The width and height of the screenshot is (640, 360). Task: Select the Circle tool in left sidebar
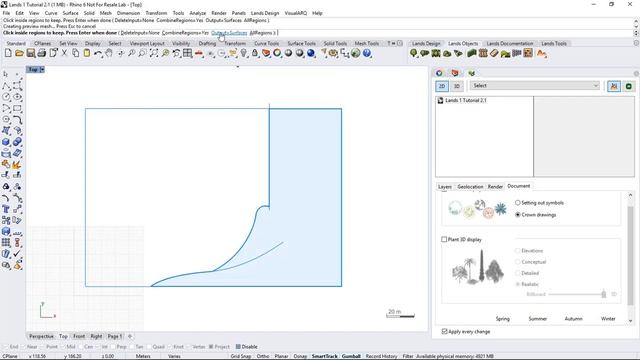[x=6, y=97]
